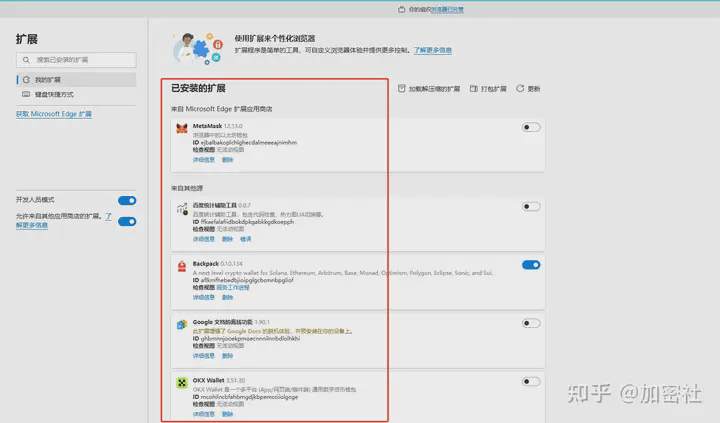Open 键盘快捷方式 in the sidebar
The width and height of the screenshot is (720, 423).
coord(76,94)
